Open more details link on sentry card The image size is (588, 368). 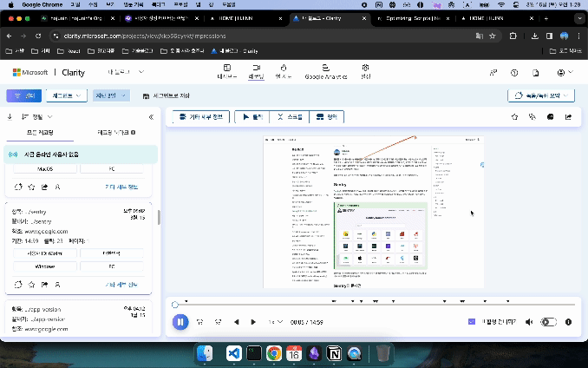pyautogui.click(x=121, y=285)
